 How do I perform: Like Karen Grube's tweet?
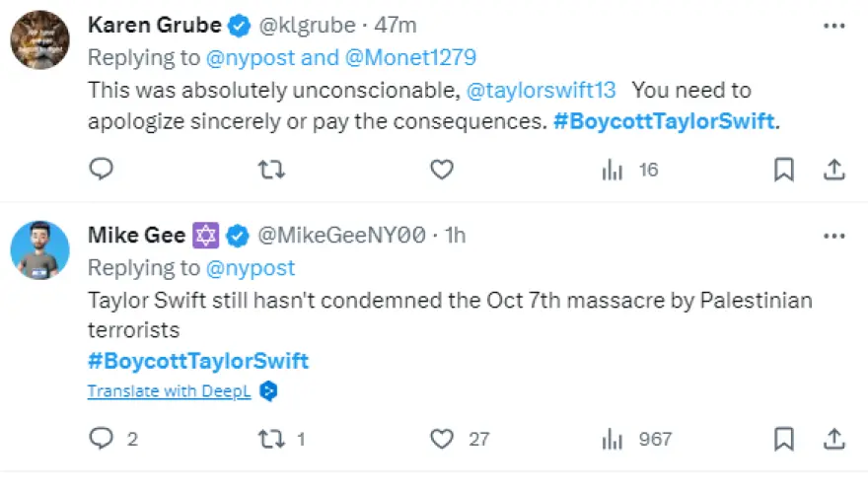[442, 170]
